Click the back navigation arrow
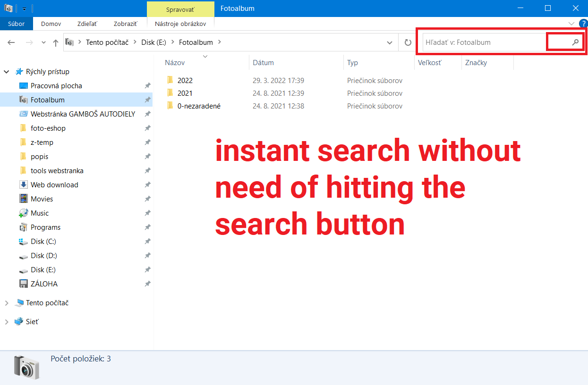Screen dimensions: 588x385 11,42
